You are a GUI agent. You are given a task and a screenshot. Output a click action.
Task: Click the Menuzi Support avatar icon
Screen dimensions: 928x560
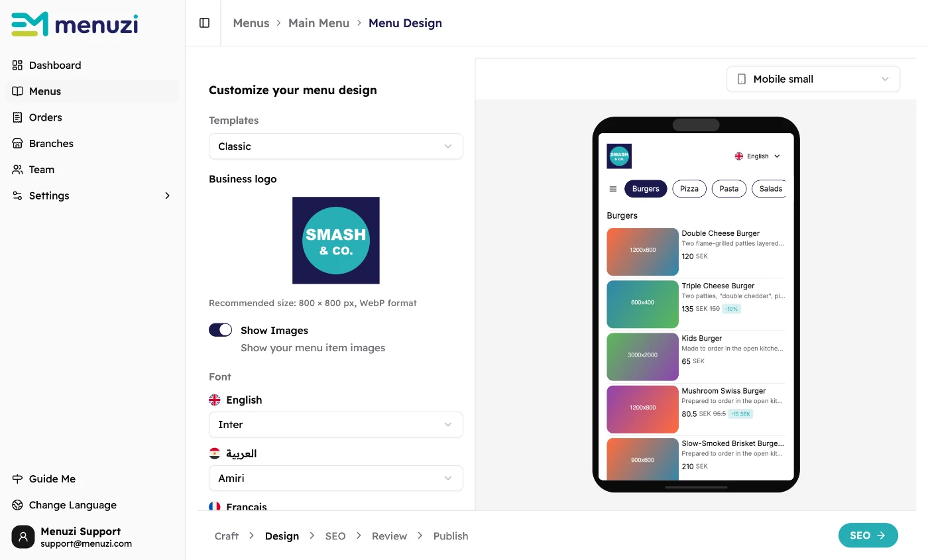pyautogui.click(x=23, y=537)
